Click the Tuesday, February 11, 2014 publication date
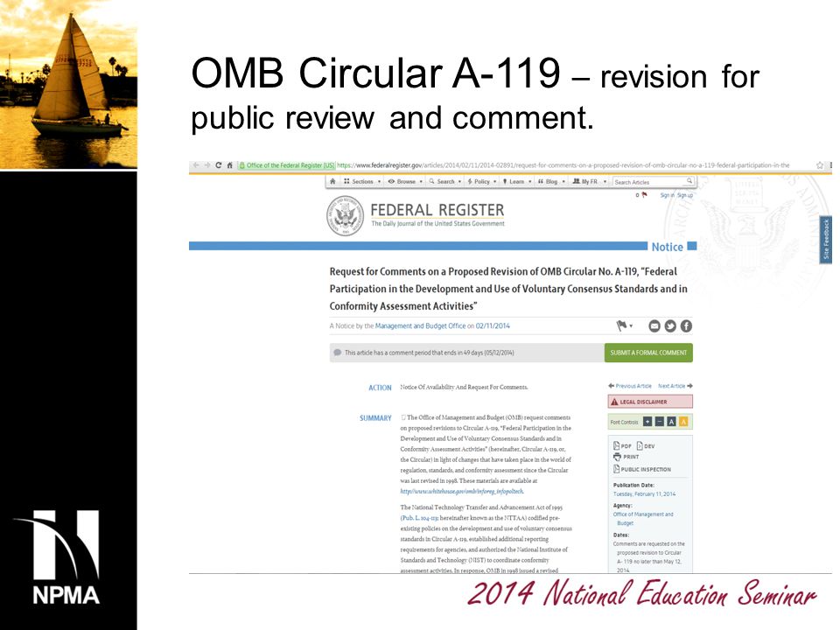This screenshot has height=630, width=840. point(645,493)
